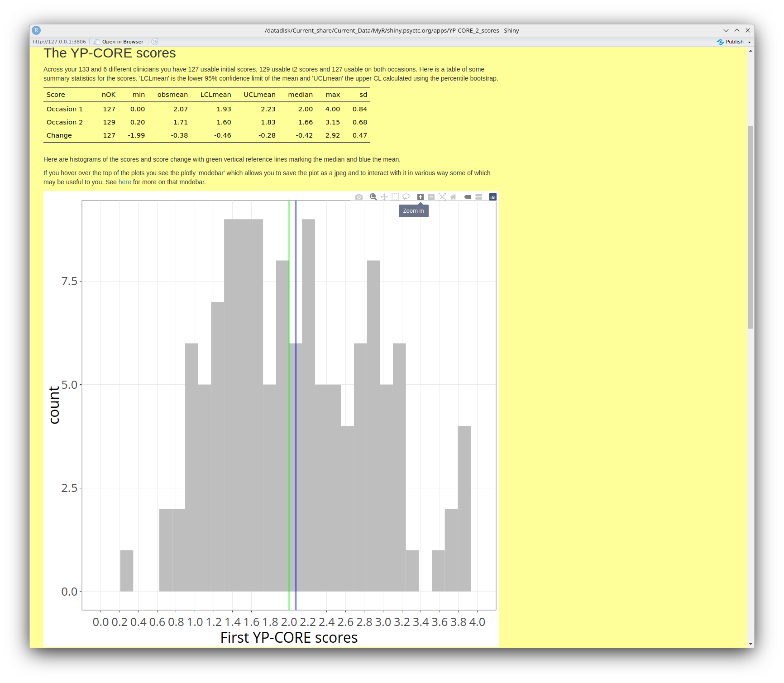Activate the Pan tool in modebar
Image resolution: width=784 pixels, height=683 pixels.
[384, 197]
